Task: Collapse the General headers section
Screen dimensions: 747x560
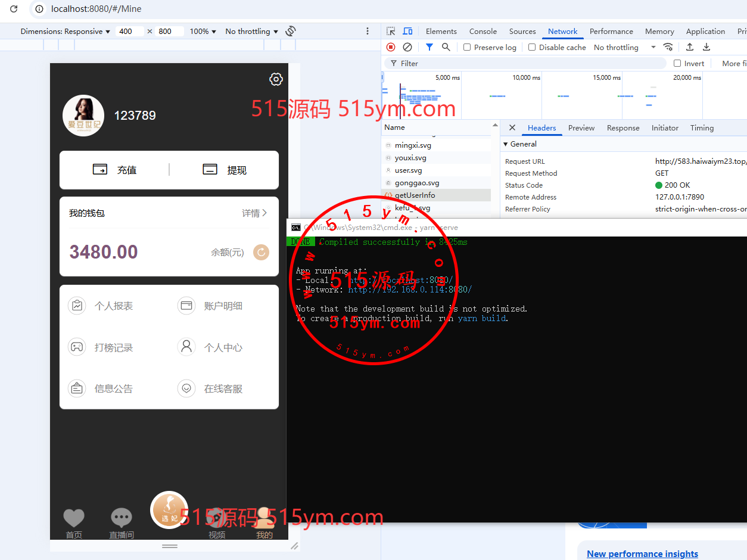Action: tap(506, 144)
